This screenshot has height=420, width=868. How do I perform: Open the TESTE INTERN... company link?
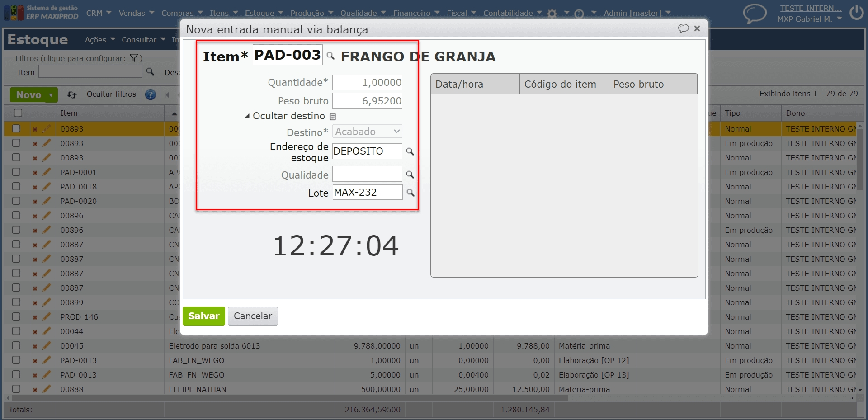pyautogui.click(x=811, y=8)
